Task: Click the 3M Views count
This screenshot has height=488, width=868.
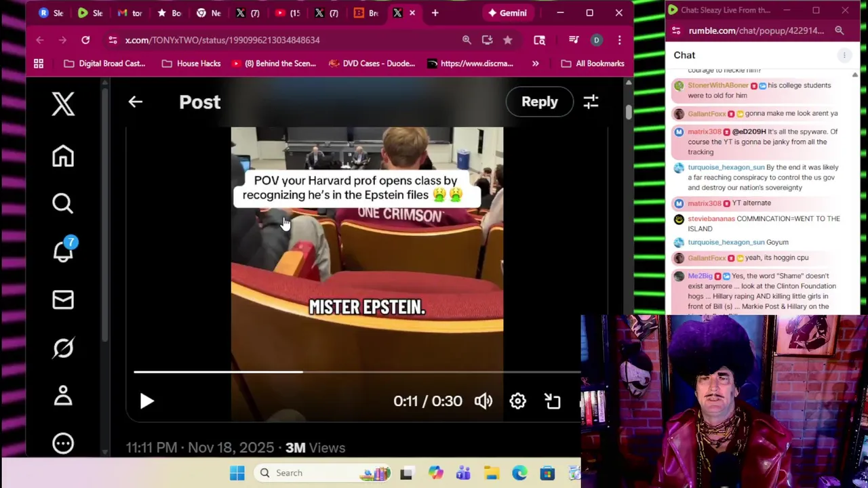Action: pyautogui.click(x=315, y=448)
